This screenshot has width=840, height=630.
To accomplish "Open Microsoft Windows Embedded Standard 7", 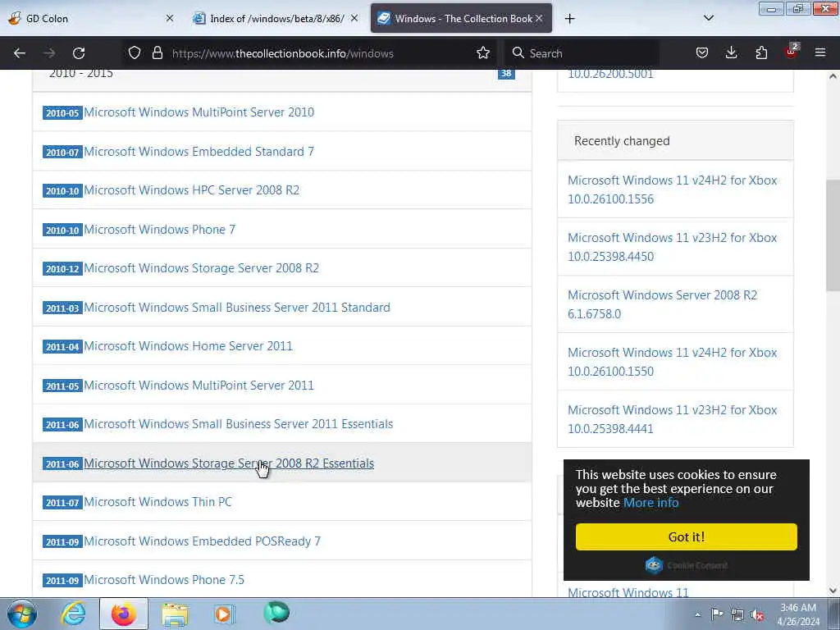I will (x=199, y=152).
